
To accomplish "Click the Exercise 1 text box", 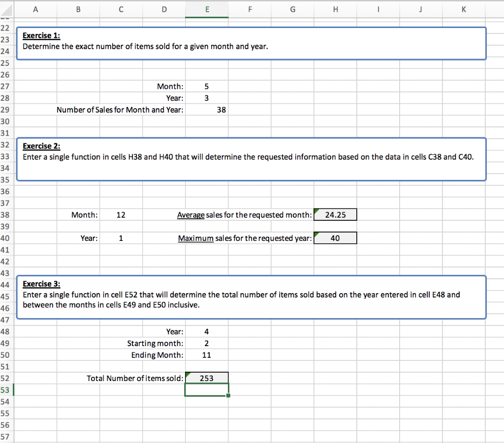I will tap(251, 43).
